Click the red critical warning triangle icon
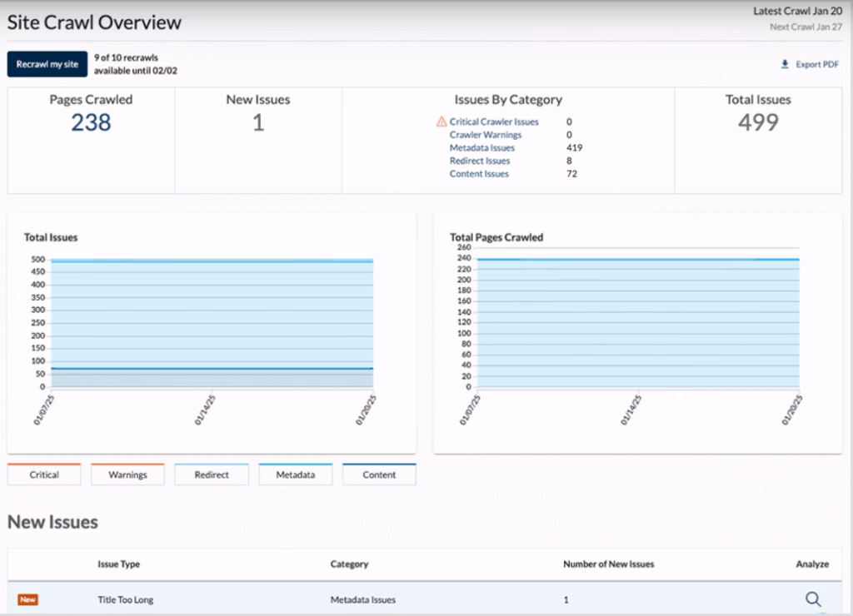This screenshot has height=616, width=853. pyautogui.click(x=441, y=122)
